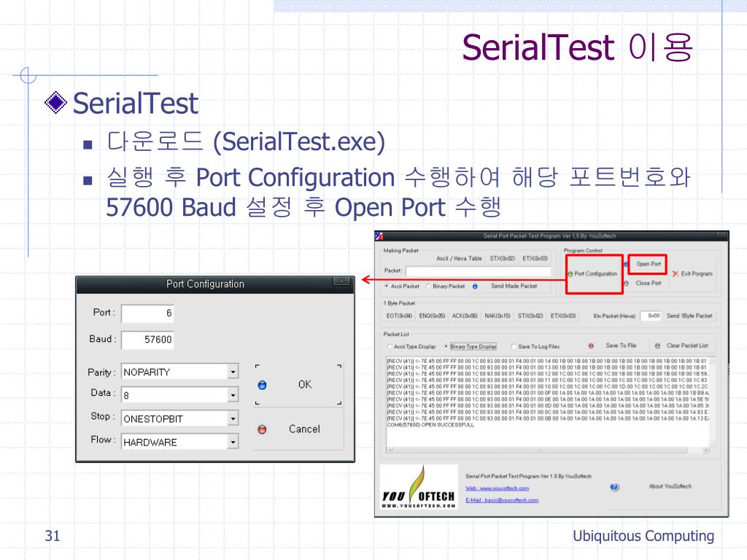Click the icon beside Close Port

pyautogui.click(x=626, y=284)
